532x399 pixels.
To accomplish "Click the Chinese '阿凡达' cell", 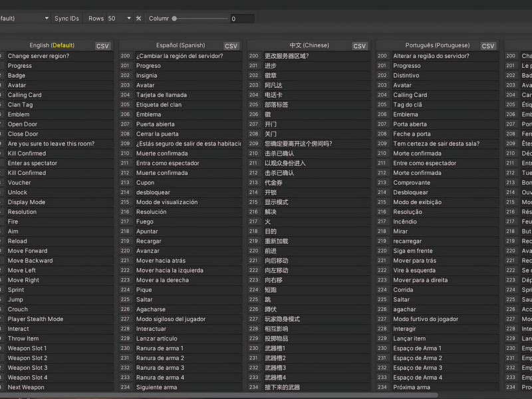I will pyautogui.click(x=317, y=85).
